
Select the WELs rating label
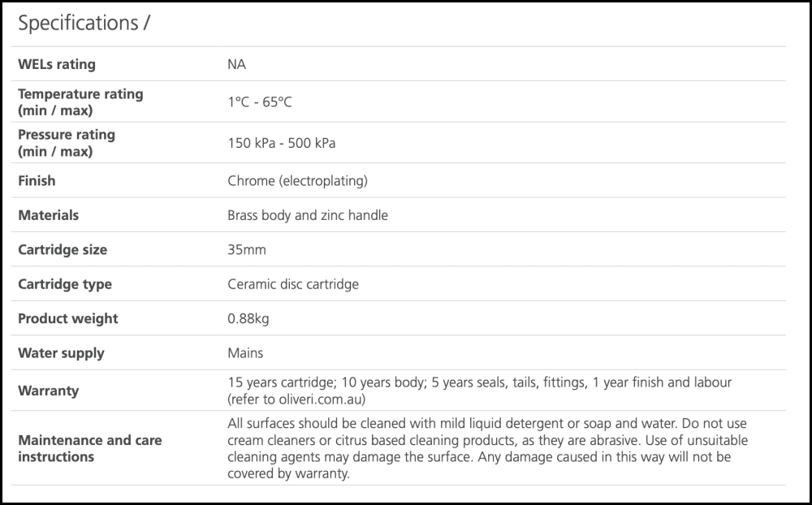pos(56,64)
